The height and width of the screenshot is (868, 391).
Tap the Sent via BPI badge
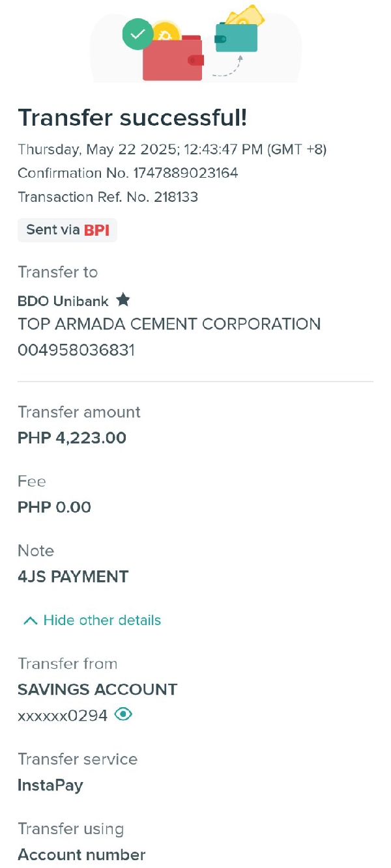click(x=67, y=230)
